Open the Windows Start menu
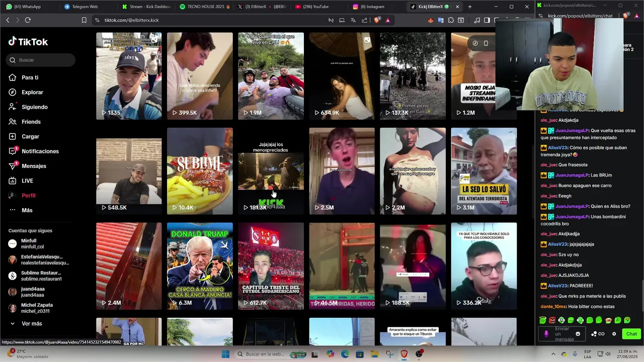The height and width of the screenshot is (362, 644). point(226,354)
